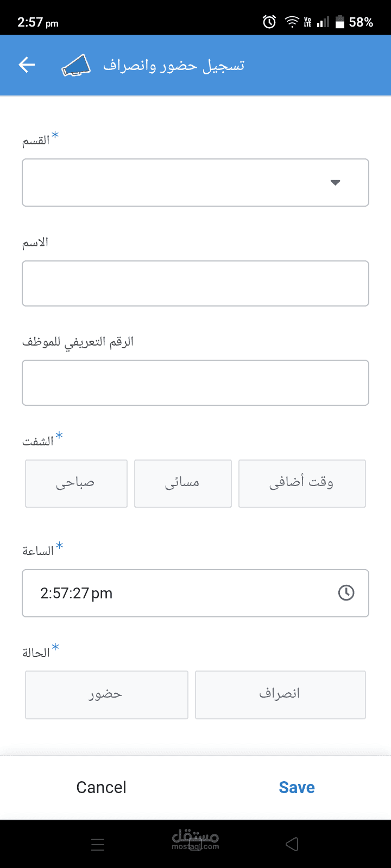
Task: Focus the الاسم name input field
Action: pos(195,283)
